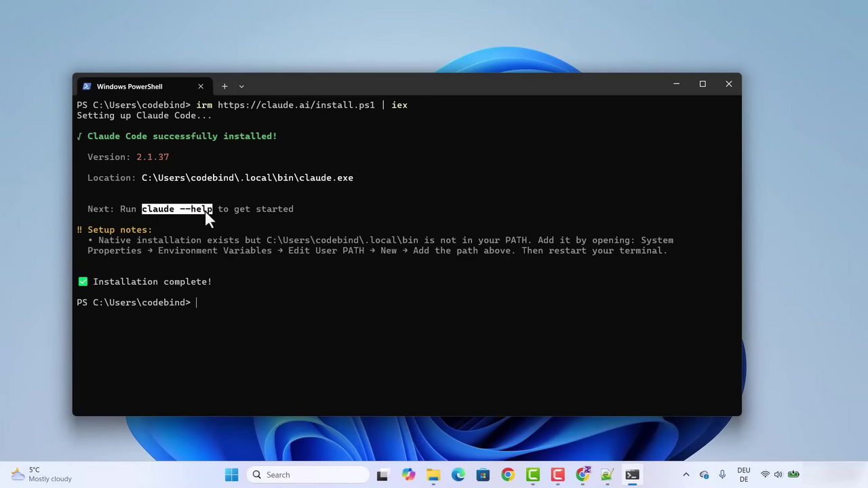The width and height of the screenshot is (868, 488).
Task: Maximize the PowerShell terminal window
Action: 703,84
